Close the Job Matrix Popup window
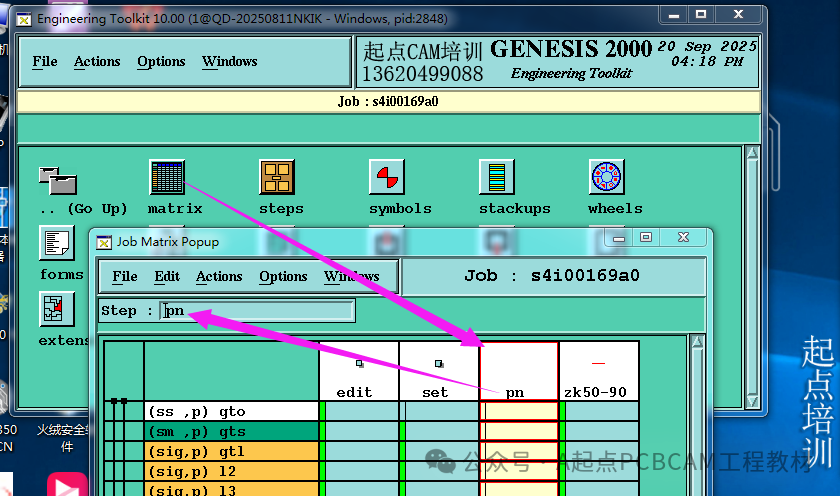The image size is (840, 496). pos(684,237)
